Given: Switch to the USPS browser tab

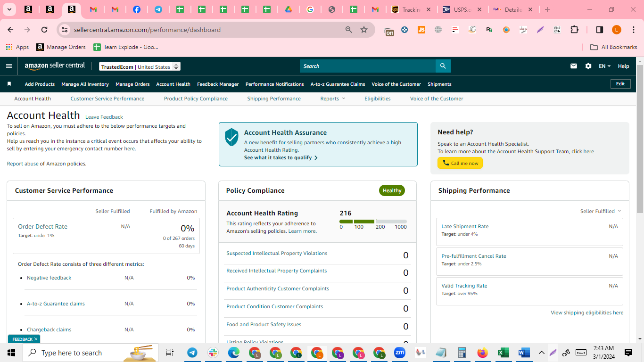Looking at the screenshot, I should pos(462,9).
